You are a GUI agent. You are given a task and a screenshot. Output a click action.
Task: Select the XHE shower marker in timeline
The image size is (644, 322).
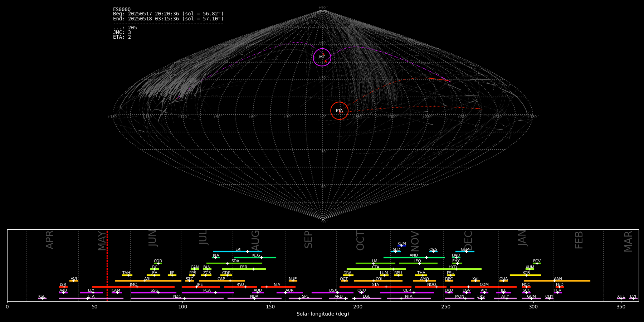coord(621,298)
